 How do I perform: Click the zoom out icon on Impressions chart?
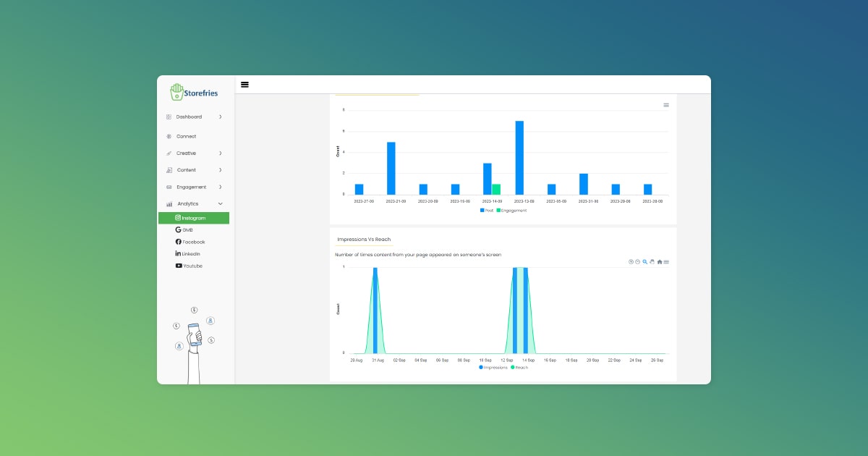[637, 261]
